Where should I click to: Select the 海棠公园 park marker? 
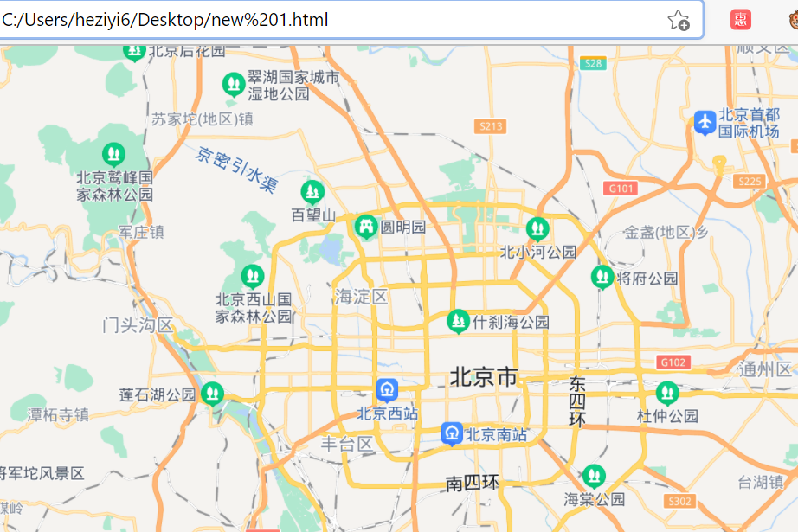594,473
